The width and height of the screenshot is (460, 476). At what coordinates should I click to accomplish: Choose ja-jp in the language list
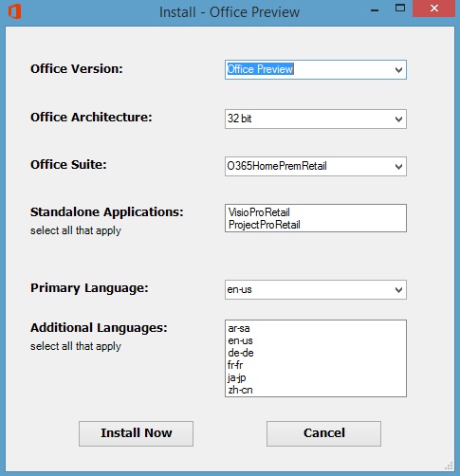[236, 377]
